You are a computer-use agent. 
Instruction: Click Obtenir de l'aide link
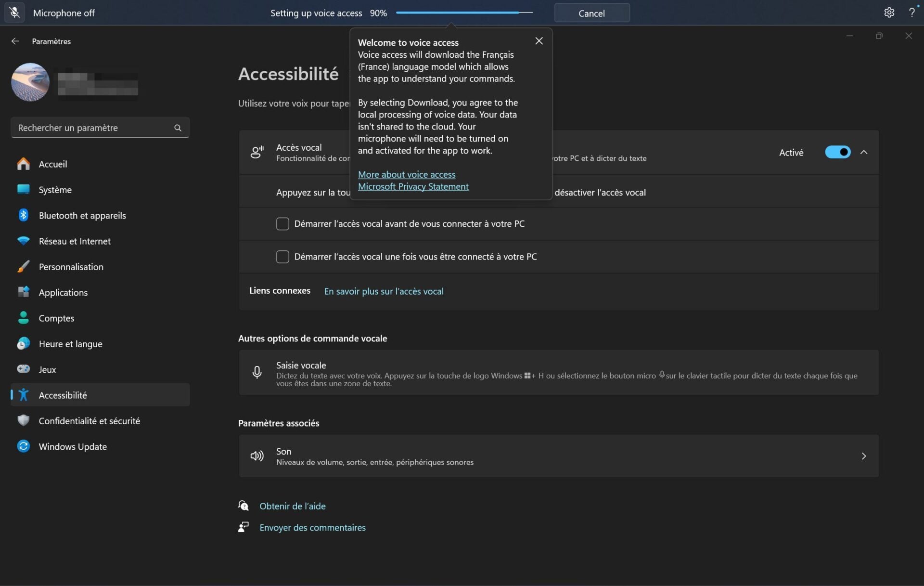click(x=292, y=506)
